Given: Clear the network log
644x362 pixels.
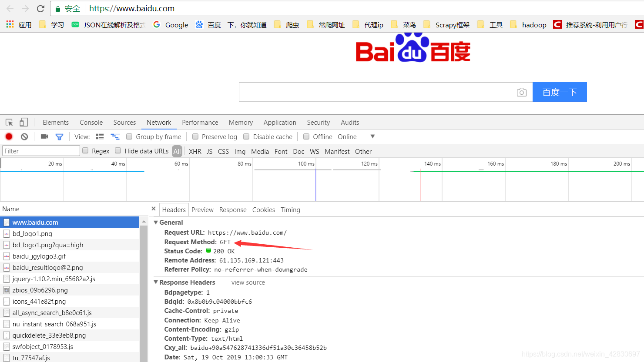Looking at the screenshot, I should pyautogui.click(x=24, y=136).
